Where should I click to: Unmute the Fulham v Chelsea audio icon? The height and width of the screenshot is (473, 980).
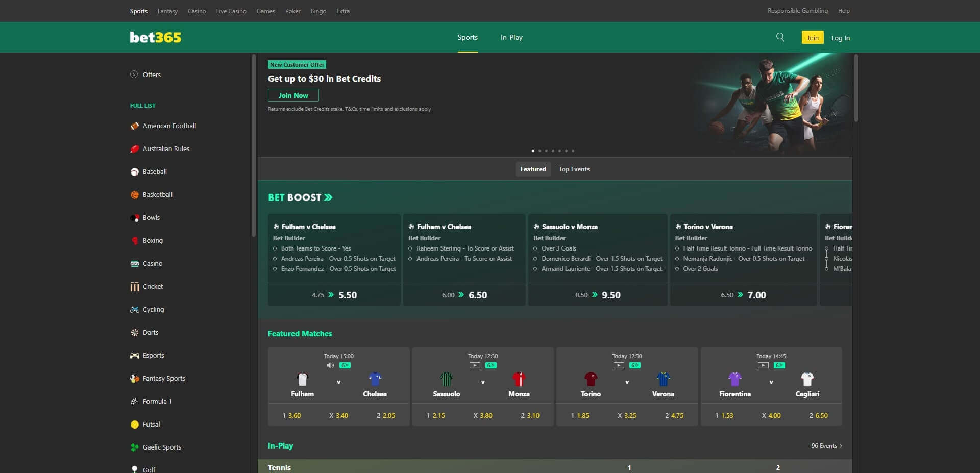point(330,365)
